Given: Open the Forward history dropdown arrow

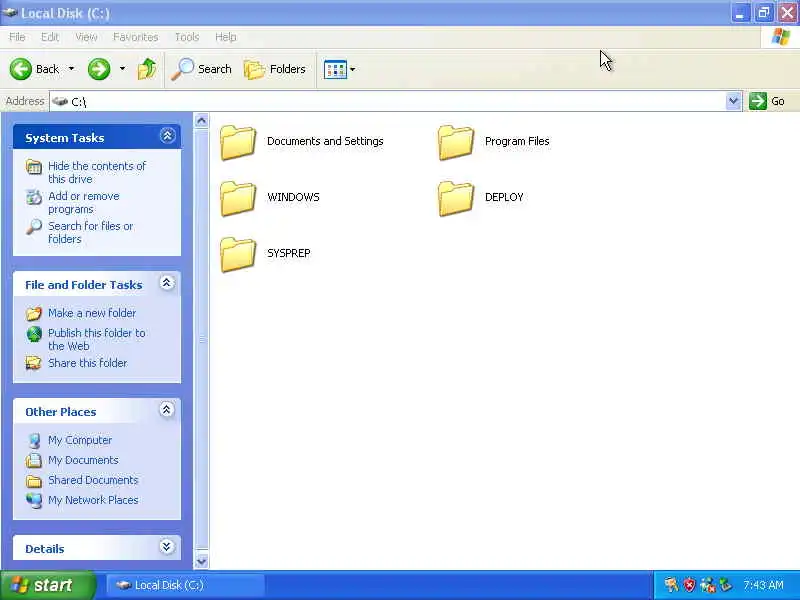Looking at the screenshot, I should (x=122, y=69).
